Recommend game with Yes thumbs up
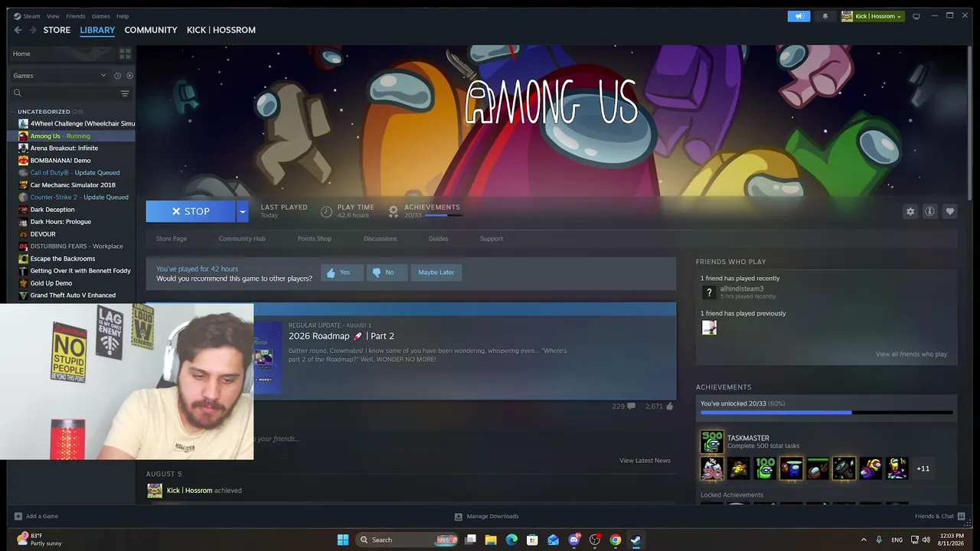 (341, 272)
